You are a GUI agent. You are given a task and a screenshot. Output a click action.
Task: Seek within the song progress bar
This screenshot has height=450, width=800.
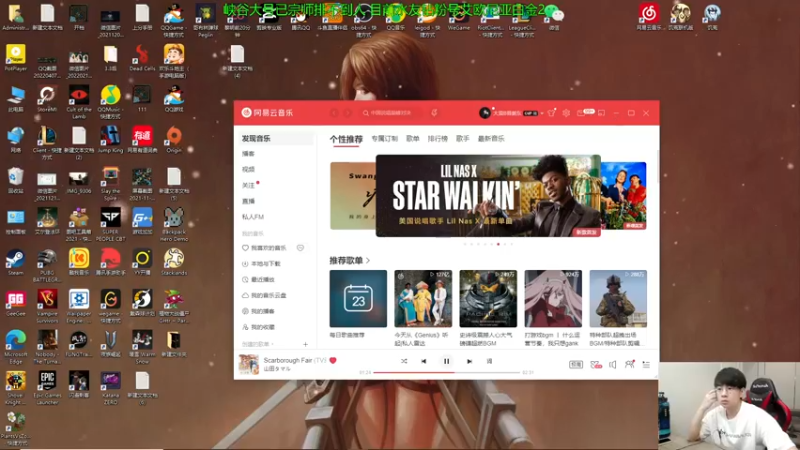pyautogui.click(x=446, y=372)
